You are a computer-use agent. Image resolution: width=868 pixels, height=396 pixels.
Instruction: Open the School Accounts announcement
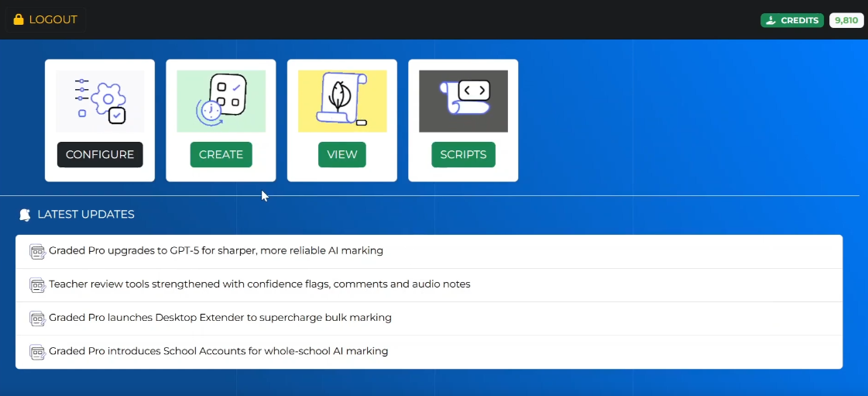pos(218,351)
